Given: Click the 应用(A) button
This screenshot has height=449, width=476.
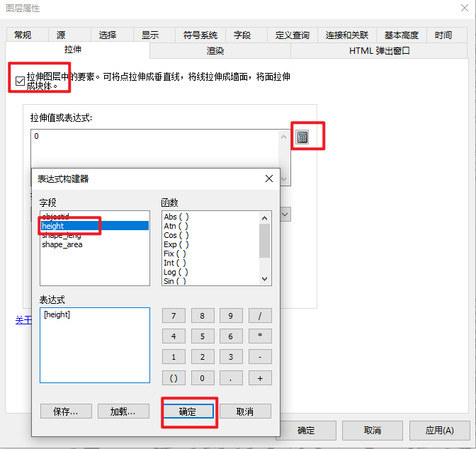Looking at the screenshot, I should [439, 430].
